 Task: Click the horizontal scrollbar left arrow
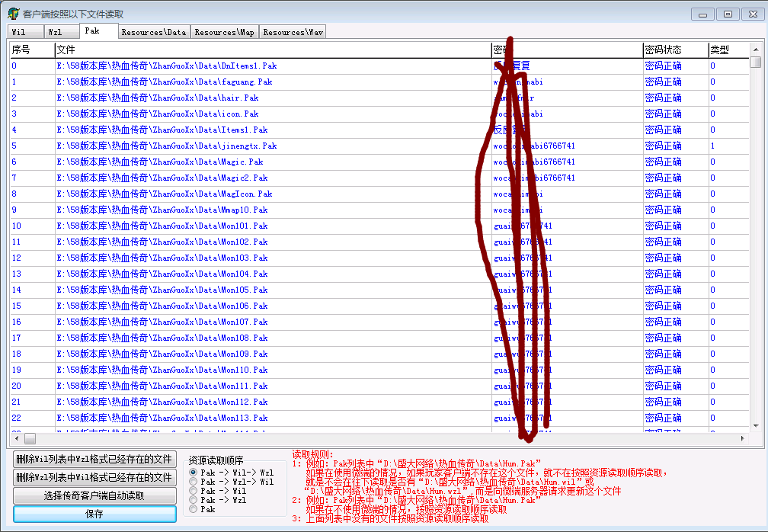click(17, 438)
